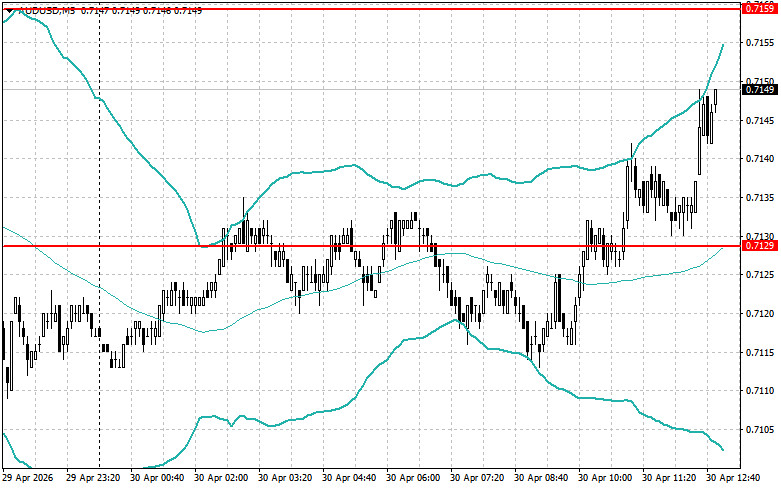The height and width of the screenshot is (489, 781).
Task: Click the AUDUSD,M5 chart title text
Action: [x=46, y=10]
